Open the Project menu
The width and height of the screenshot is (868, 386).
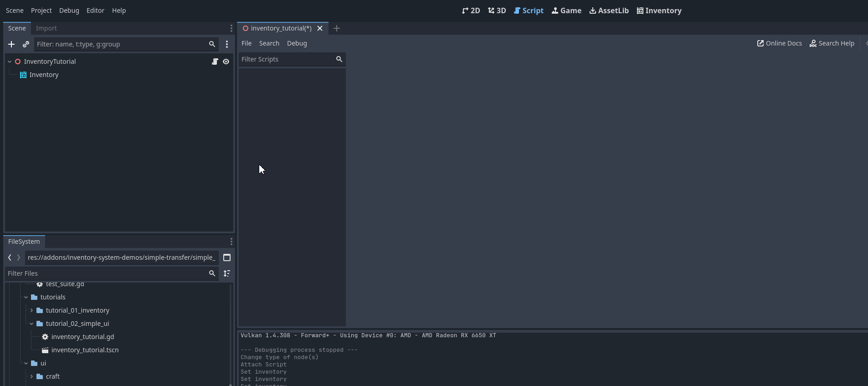pyautogui.click(x=41, y=10)
